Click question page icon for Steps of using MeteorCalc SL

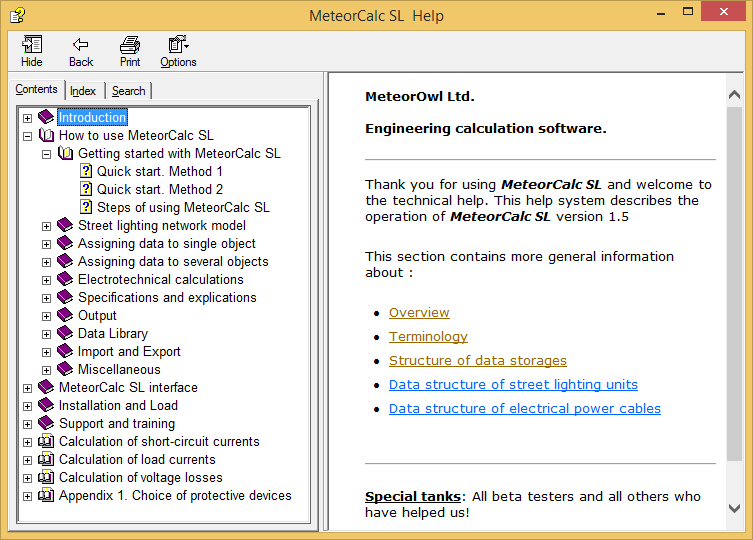86,207
